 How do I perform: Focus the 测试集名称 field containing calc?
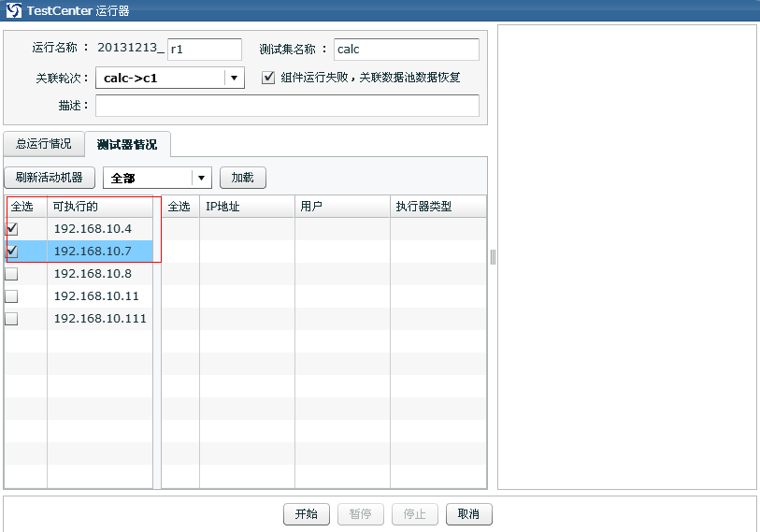pos(406,50)
